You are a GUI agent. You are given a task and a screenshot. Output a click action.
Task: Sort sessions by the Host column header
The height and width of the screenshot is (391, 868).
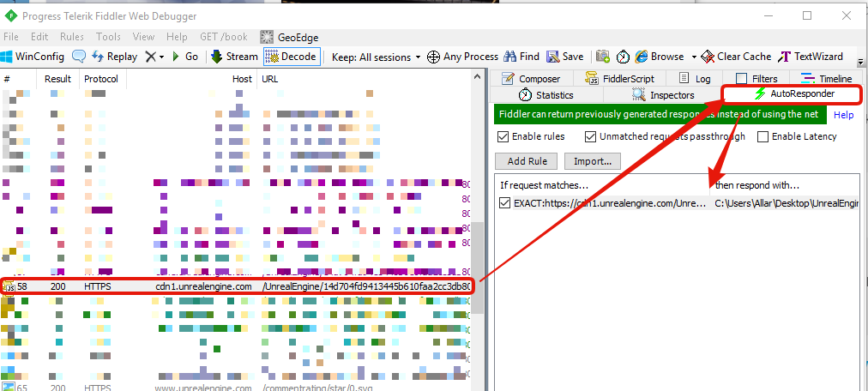[192, 79]
